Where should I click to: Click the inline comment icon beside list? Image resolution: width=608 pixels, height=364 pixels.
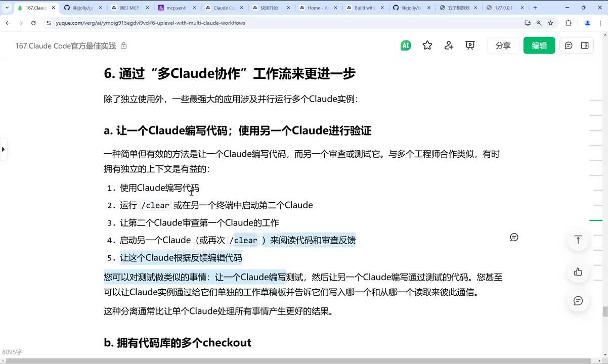(514, 237)
